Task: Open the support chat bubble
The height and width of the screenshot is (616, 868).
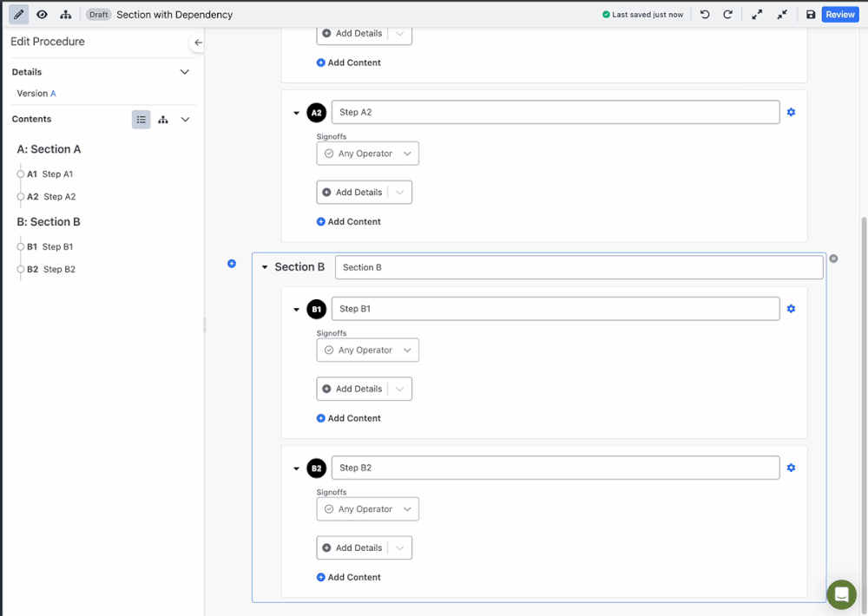Action: 841,594
